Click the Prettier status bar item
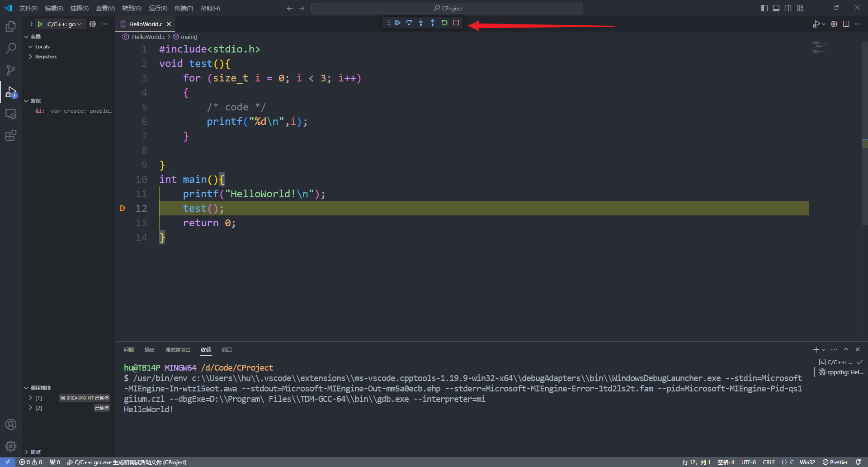This screenshot has height=467, width=868. [835, 462]
